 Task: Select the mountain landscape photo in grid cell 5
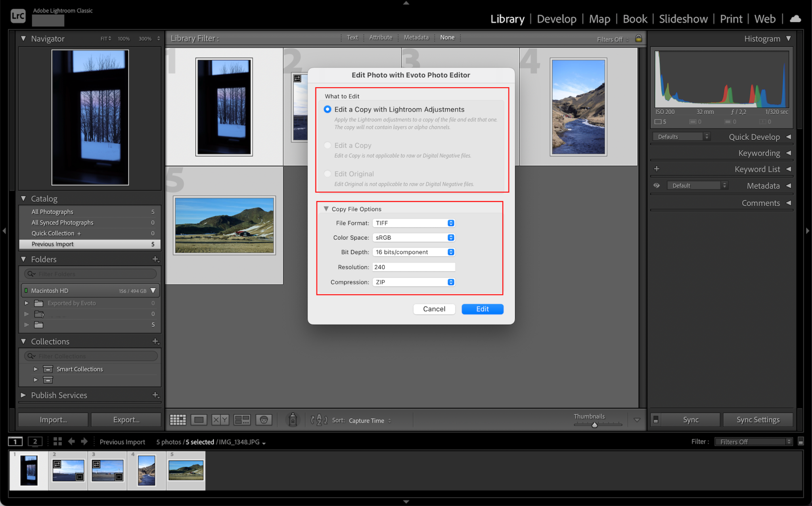[224, 225]
